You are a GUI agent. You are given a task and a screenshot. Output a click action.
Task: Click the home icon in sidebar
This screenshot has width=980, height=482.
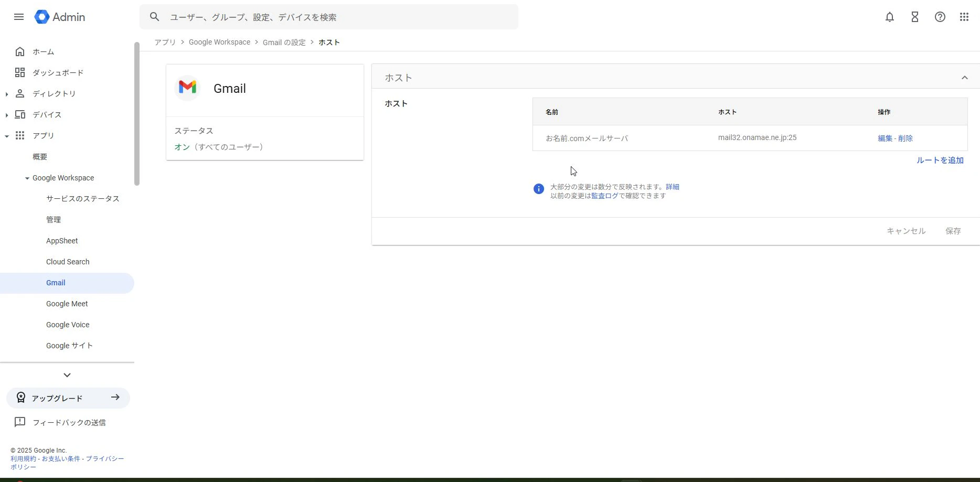tap(20, 51)
